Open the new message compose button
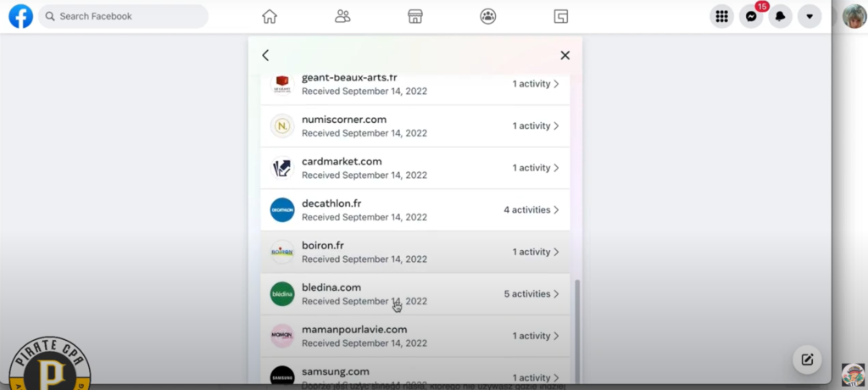Viewport: 868px width, 390px height. tap(807, 359)
